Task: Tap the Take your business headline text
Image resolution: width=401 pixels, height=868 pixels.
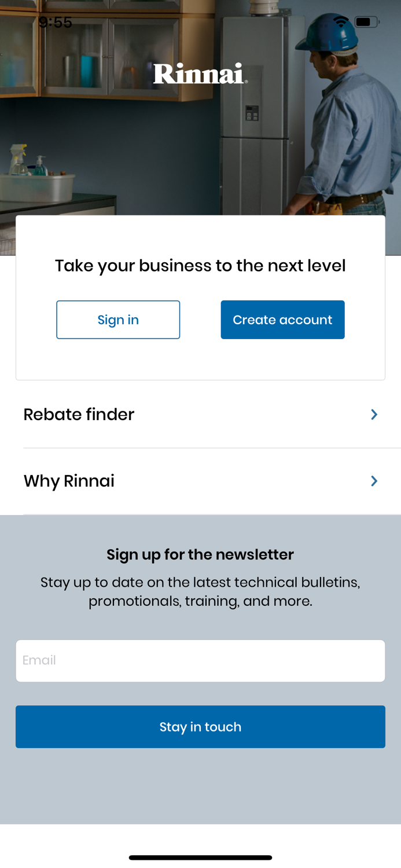Action: (200, 265)
